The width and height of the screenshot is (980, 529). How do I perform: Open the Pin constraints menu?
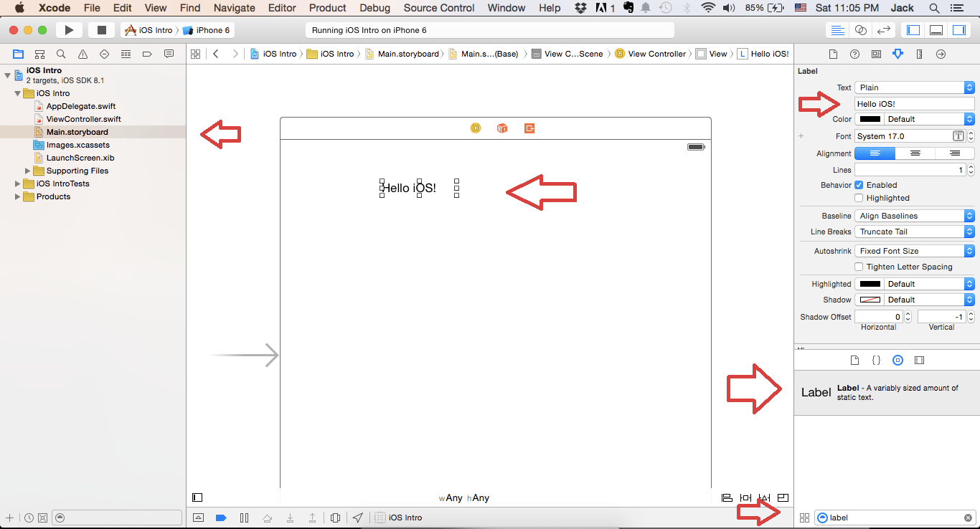745,497
